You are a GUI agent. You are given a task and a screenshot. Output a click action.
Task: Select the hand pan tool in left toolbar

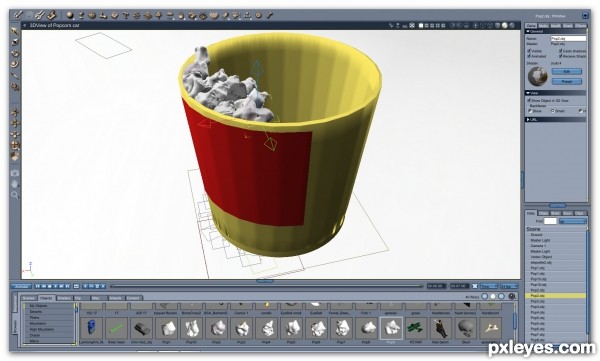tap(15, 184)
